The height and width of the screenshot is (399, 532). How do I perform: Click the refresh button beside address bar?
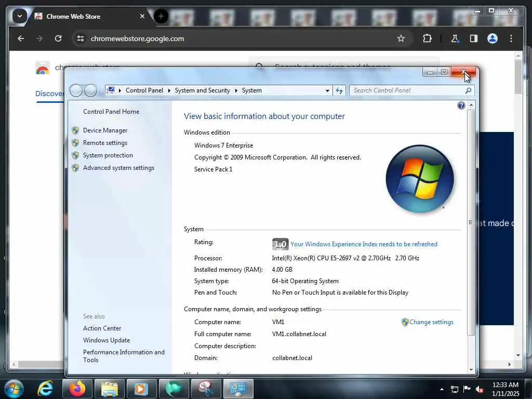tap(339, 90)
